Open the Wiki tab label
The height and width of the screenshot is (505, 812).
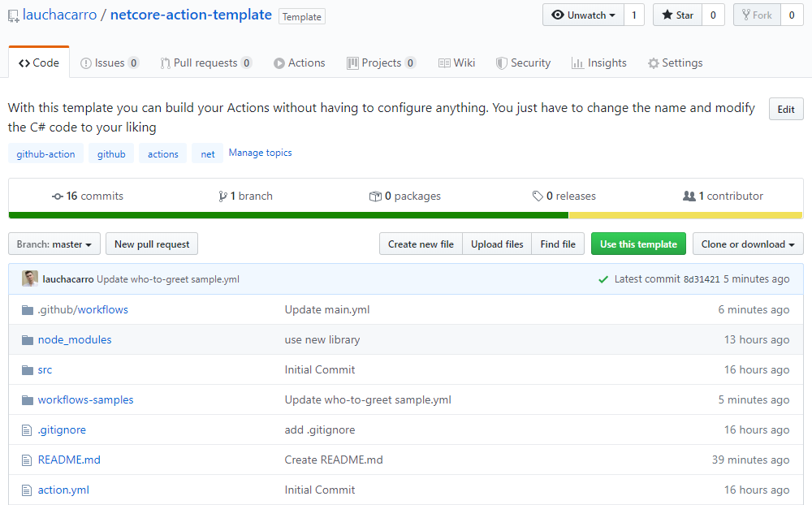point(464,63)
